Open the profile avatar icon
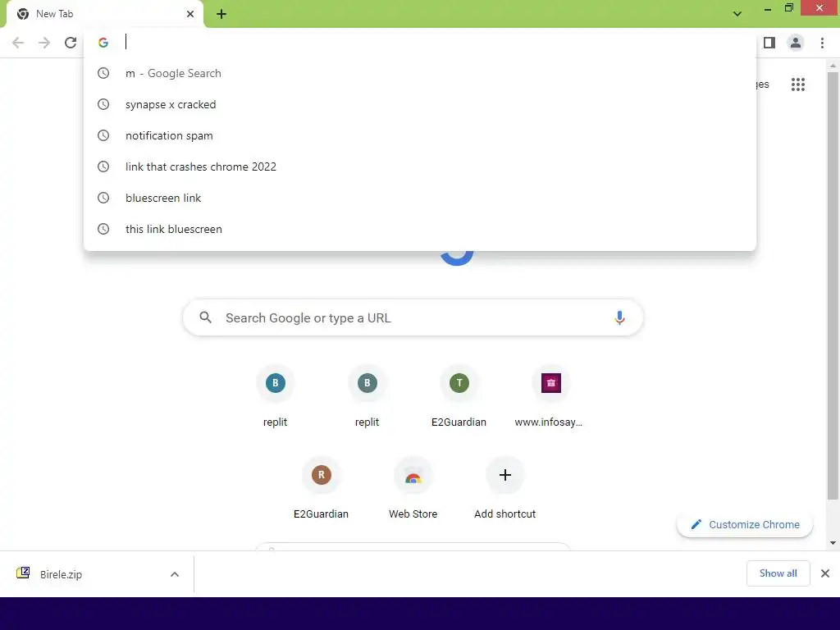840x630 pixels. click(x=796, y=43)
